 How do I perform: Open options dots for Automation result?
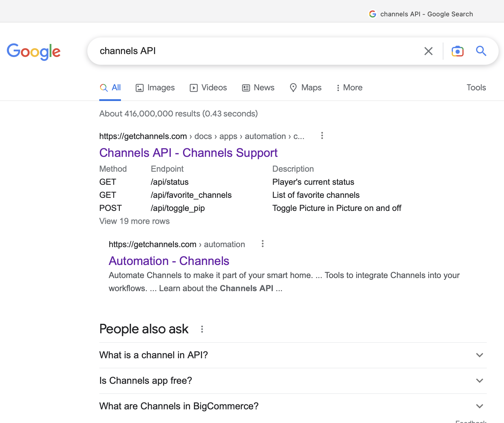(262, 244)
